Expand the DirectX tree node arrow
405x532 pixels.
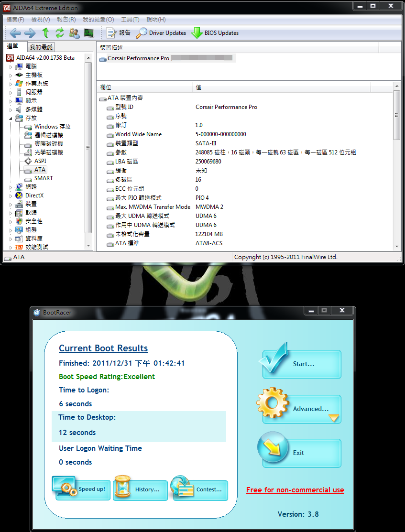(x=11, y=196)
